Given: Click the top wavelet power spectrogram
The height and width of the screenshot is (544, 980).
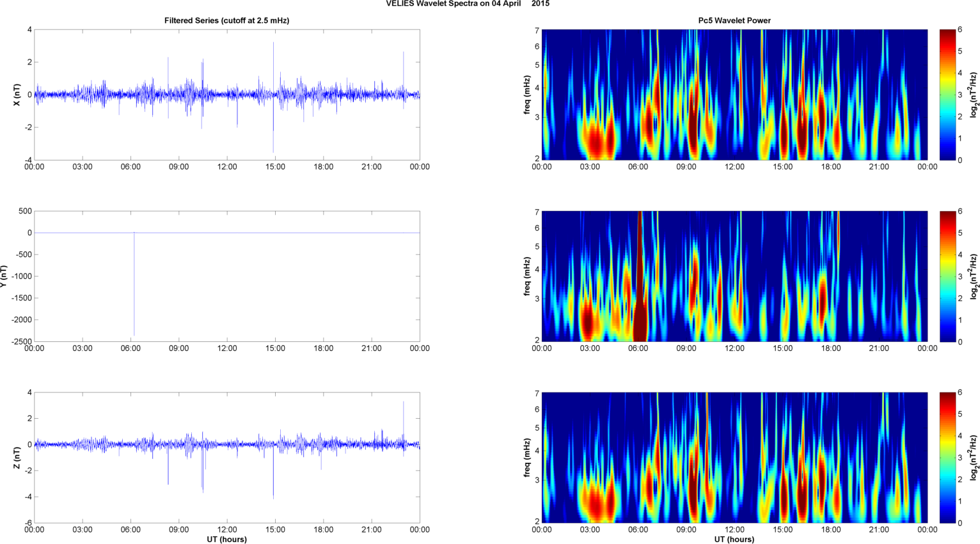Looking at the screenshot, I should 734,95.
